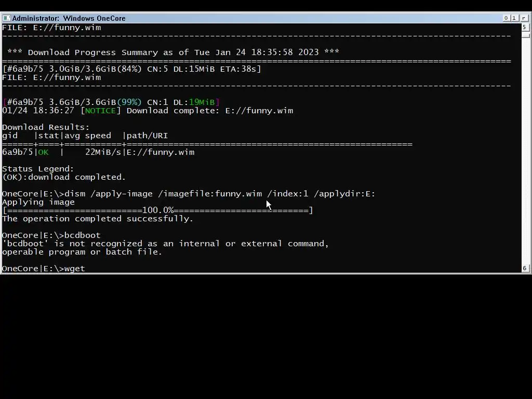
Task: Click the "r" close caption button
Action: click(x=524, y=18)
